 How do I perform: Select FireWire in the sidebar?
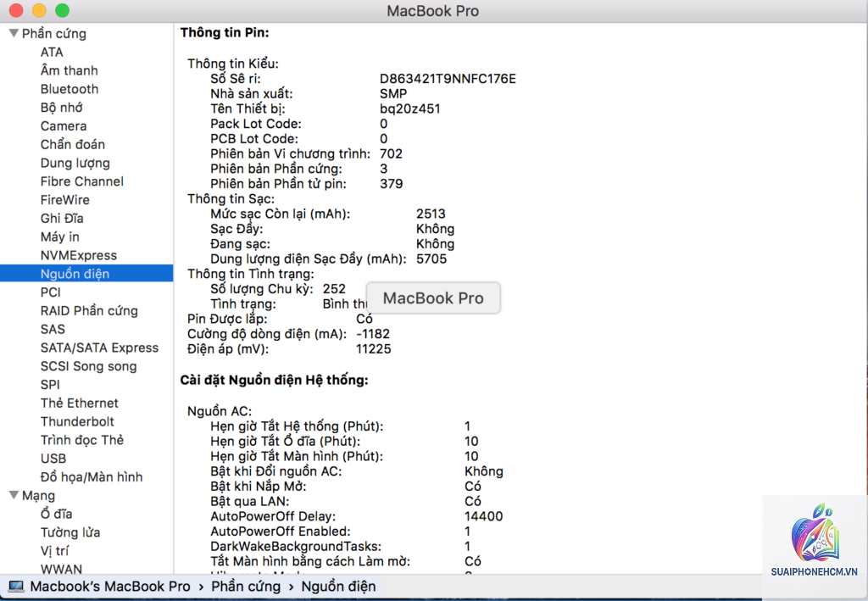(64, 200)
